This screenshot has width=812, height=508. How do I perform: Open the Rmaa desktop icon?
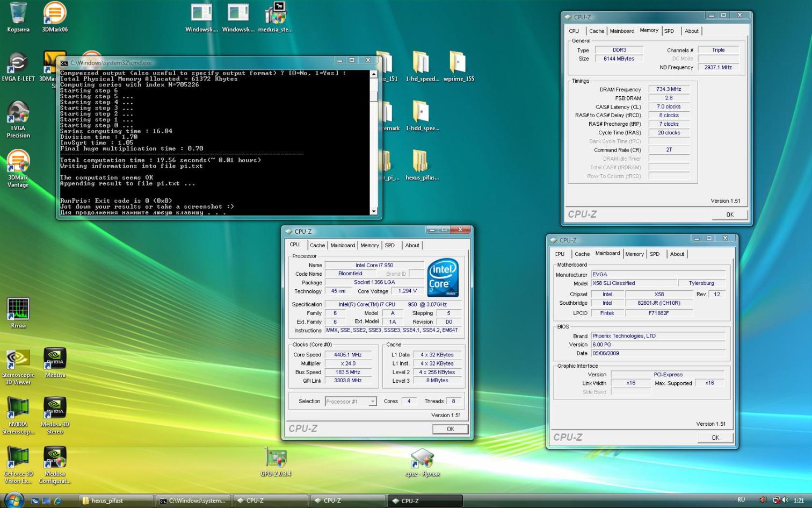click(x=18, y=313)
